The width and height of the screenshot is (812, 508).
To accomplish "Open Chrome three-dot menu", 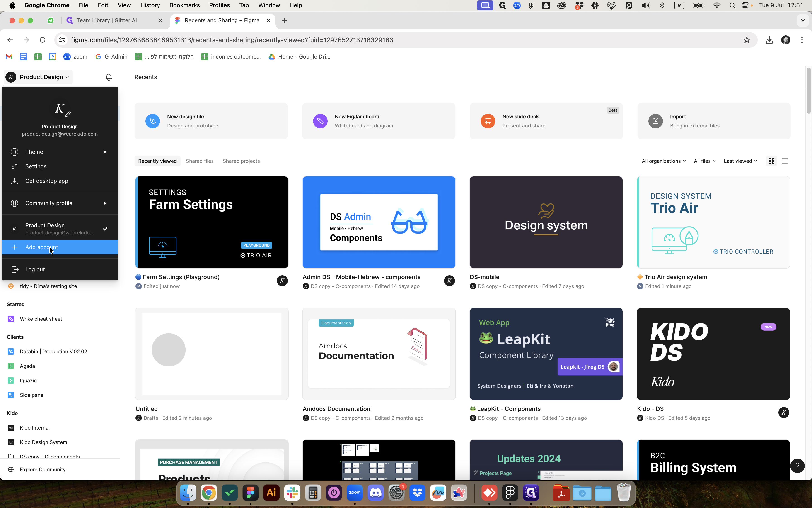I will coord(802,40).
